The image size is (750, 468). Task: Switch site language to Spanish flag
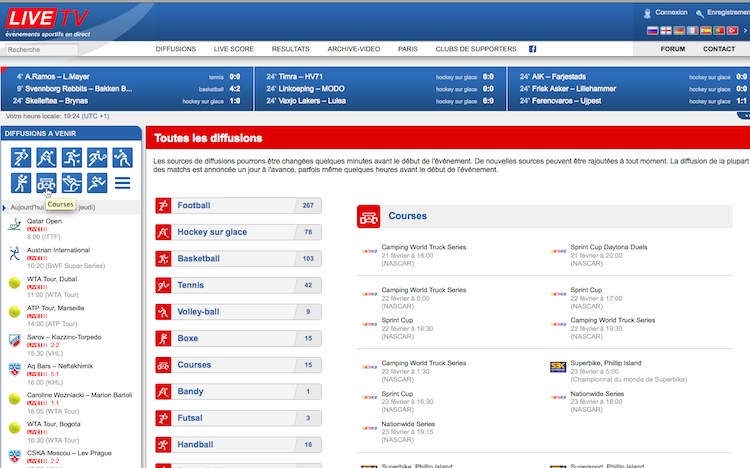[706, 31]
